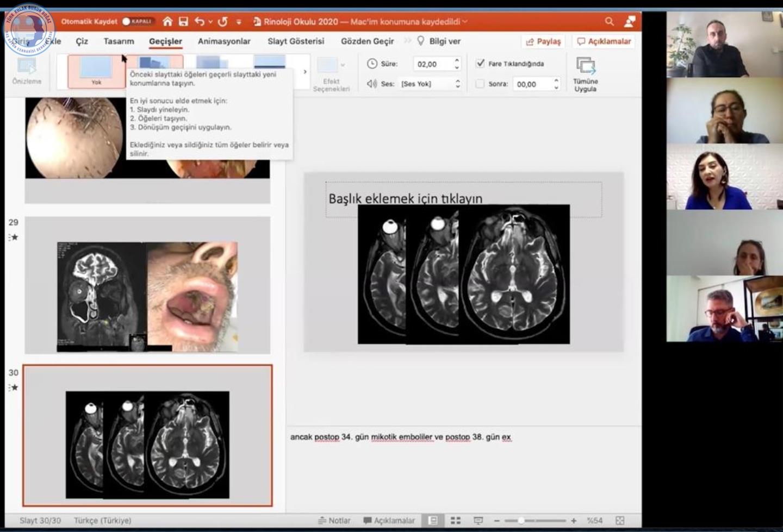This screenshot has height=532, width=783.
Task: Select the Geçişler tab
Action: [x=165, y=41]
